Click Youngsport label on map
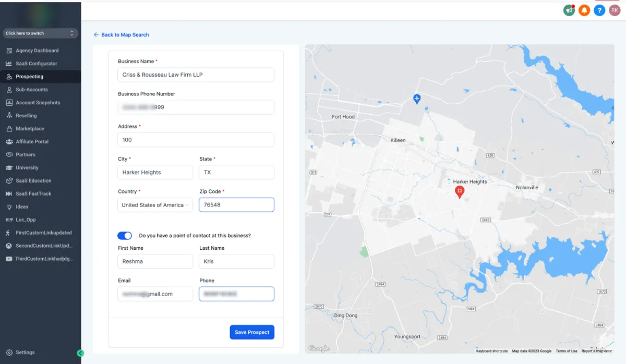 point(407,337)
